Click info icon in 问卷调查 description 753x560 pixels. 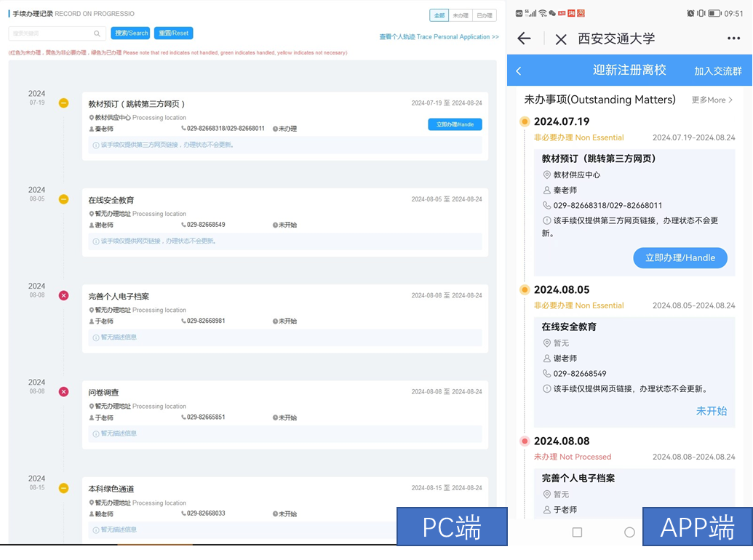coord(96,433)
